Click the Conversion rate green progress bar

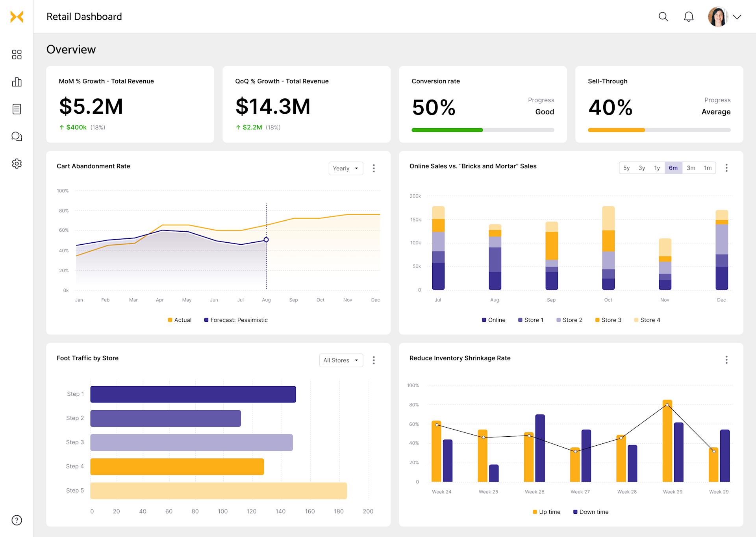447,130
